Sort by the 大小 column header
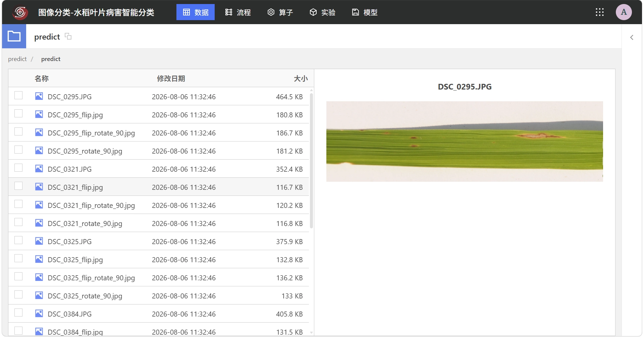 pos(301,78)
